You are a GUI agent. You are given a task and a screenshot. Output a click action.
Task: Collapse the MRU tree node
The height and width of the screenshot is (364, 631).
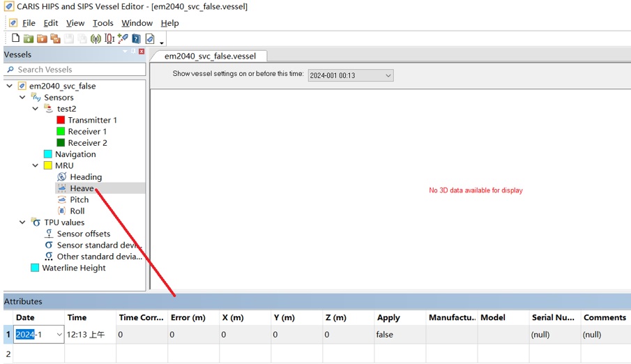click(36, 165)
